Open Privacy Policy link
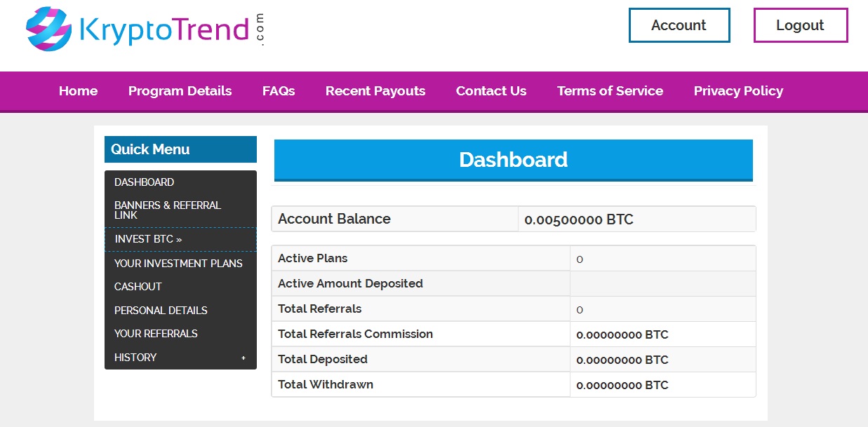Viewport: 868px width, 427px height. [738, 91]
